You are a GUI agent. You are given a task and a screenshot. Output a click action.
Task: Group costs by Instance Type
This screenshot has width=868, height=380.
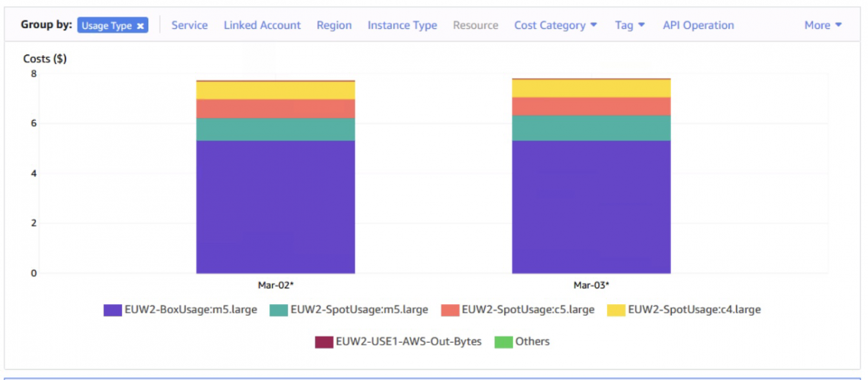402,25
